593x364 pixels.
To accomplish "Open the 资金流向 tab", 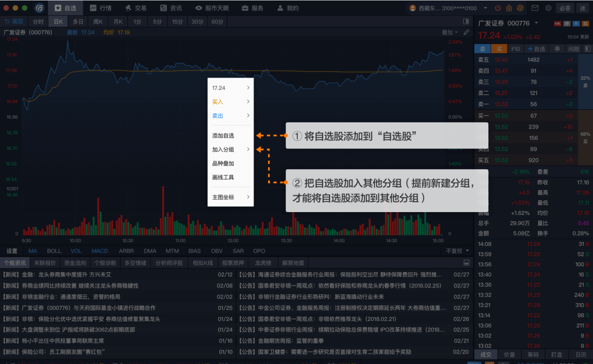I will pos(75,263).
